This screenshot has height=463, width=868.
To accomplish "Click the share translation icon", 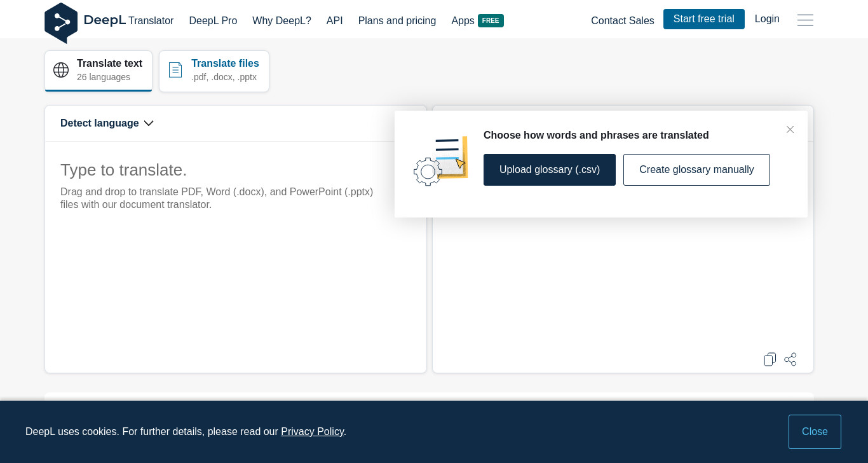I will pos(790,359).
